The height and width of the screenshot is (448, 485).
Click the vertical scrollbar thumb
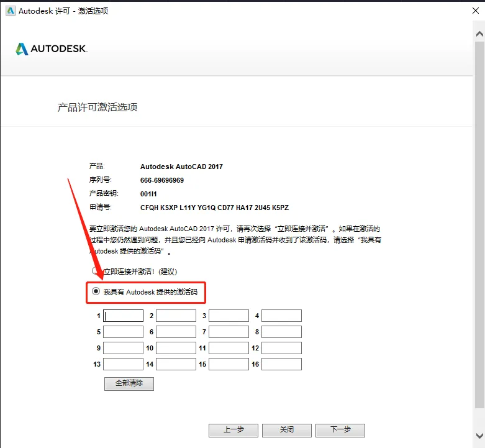pos(480,225)
